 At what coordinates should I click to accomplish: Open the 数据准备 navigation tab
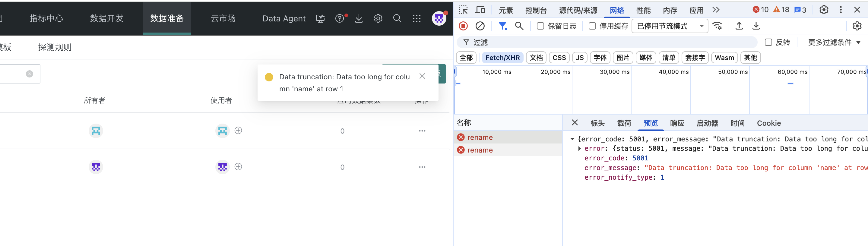[167, 18]
